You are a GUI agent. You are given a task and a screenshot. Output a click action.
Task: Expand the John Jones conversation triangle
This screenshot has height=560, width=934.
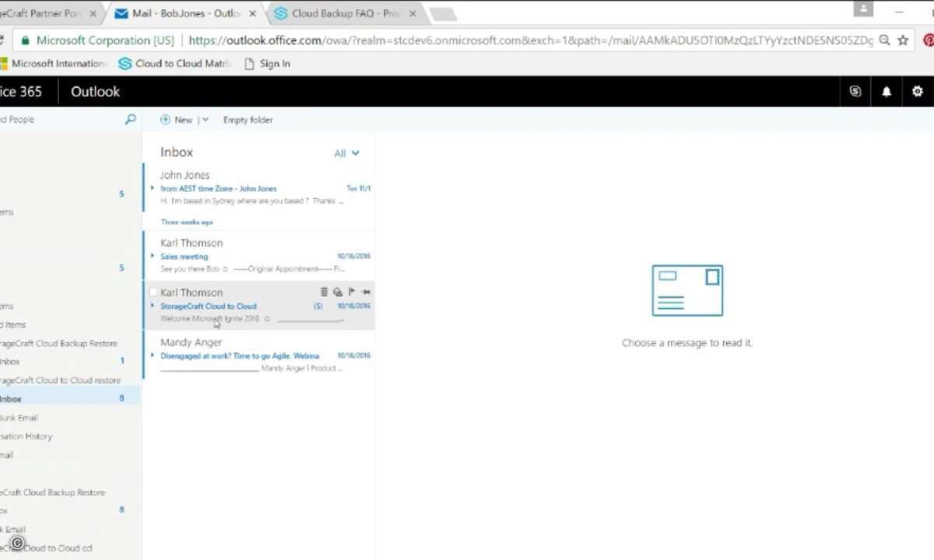153,188
